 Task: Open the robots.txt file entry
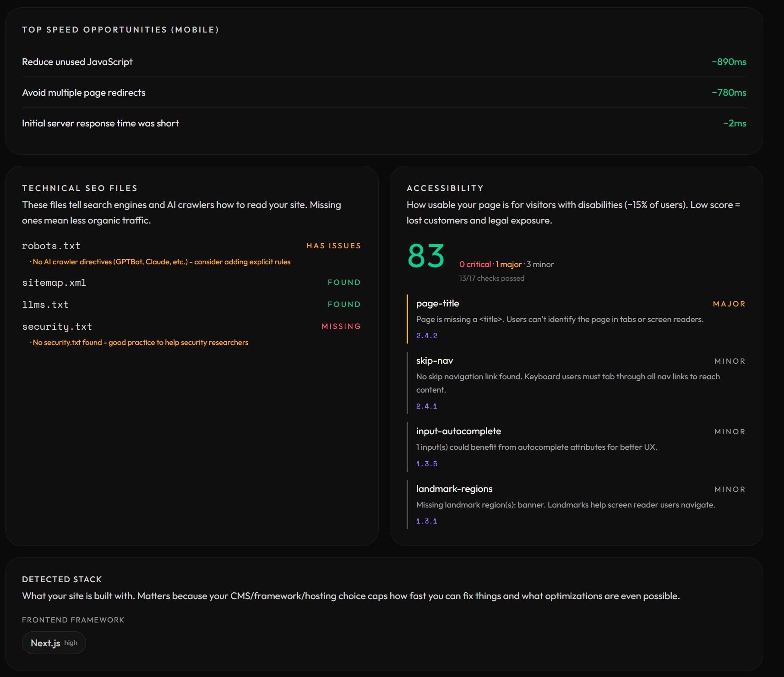[x=51, y=246]
